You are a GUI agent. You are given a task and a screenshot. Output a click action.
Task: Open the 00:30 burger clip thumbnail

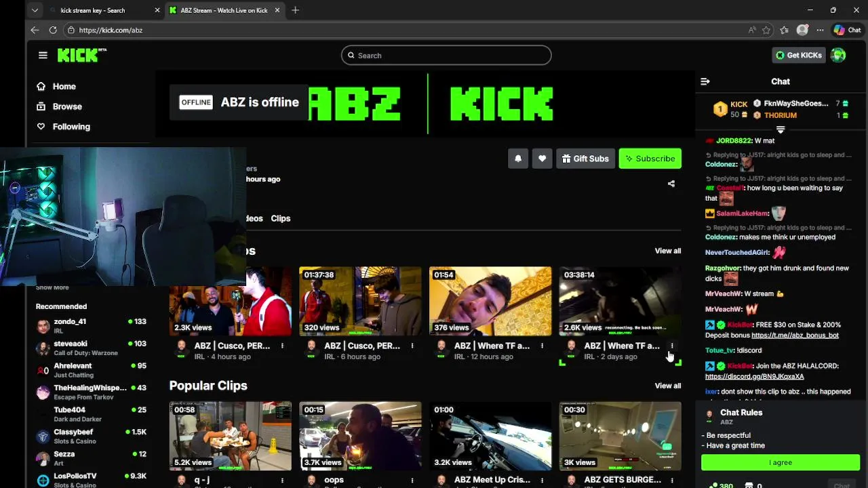pyautogui.click(x=620, y=436)
